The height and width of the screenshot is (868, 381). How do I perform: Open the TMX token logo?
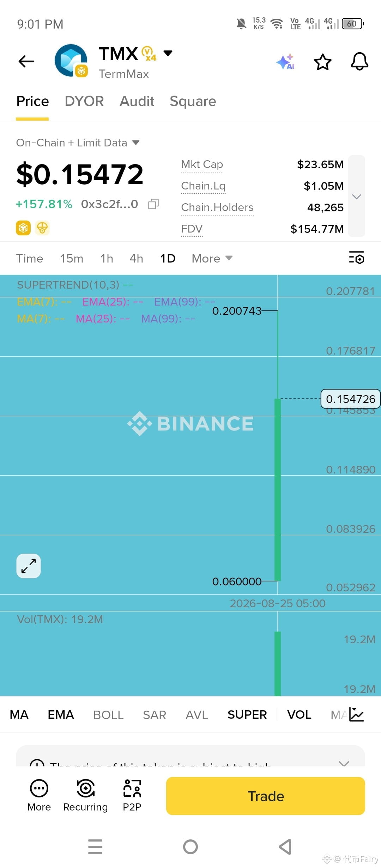pos(71,61)
